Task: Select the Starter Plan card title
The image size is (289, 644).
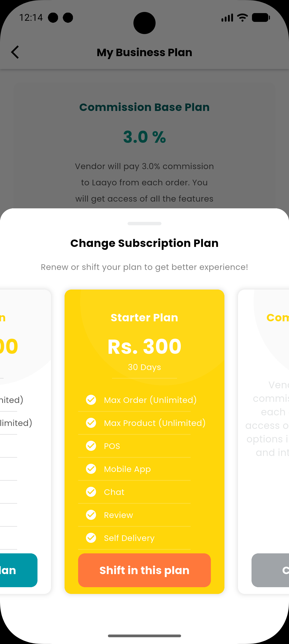Action: coord(144,317)
